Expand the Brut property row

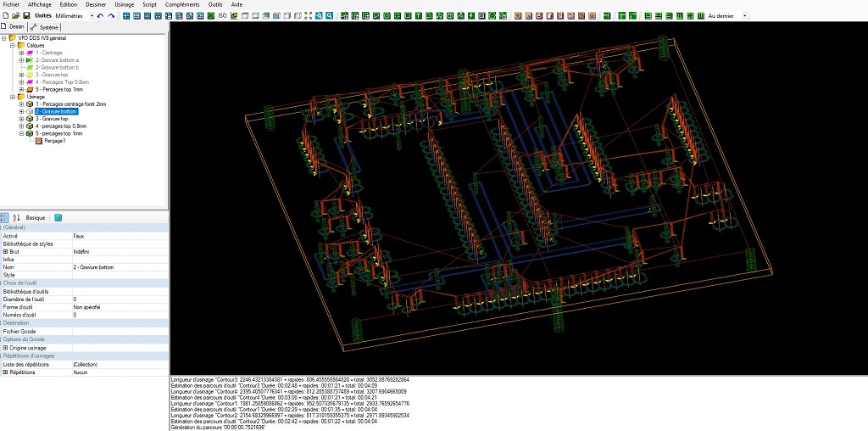coord(5,251)
